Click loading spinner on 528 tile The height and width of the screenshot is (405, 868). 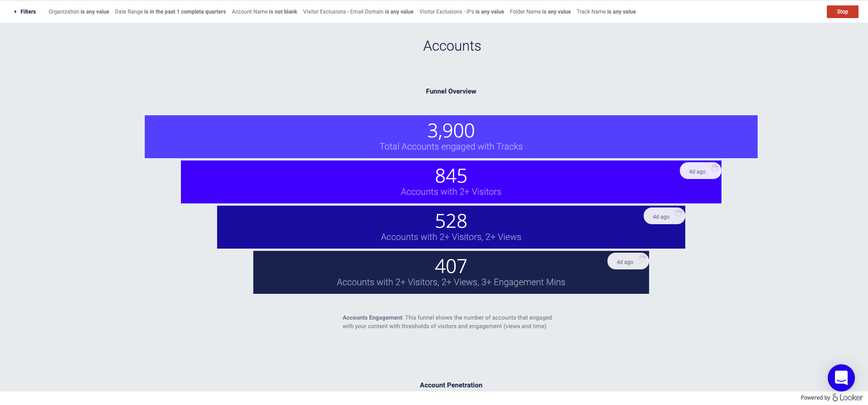[x=678, y=214]
